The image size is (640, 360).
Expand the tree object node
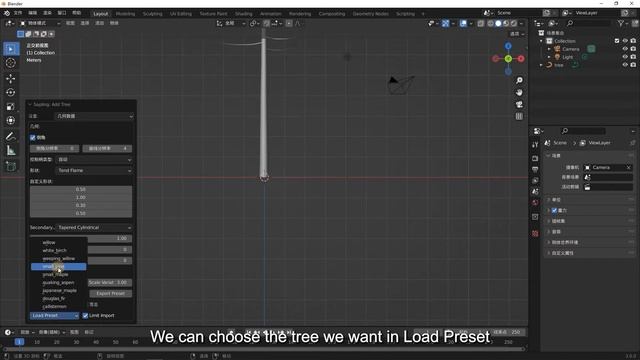542,65
